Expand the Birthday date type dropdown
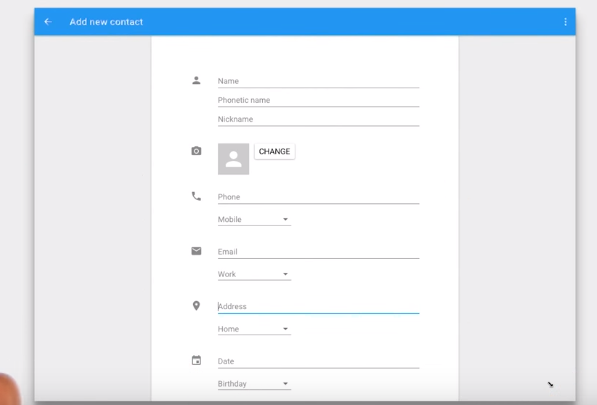Viewport: 597px width, 405px height. pyautogui.click(x=254, y=384)
